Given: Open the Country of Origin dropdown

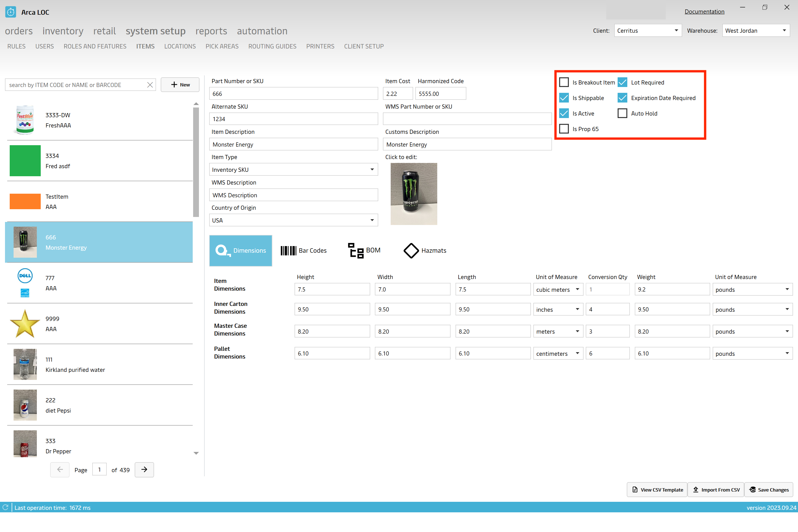Looking at the screenshot, I should click(293, 220).
